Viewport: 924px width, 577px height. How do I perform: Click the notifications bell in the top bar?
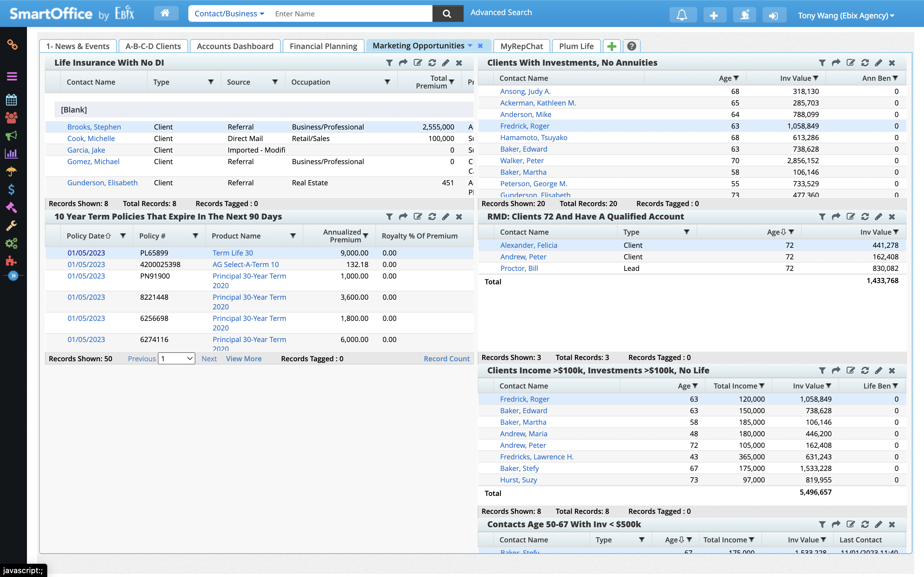click(x=683, y=14)
